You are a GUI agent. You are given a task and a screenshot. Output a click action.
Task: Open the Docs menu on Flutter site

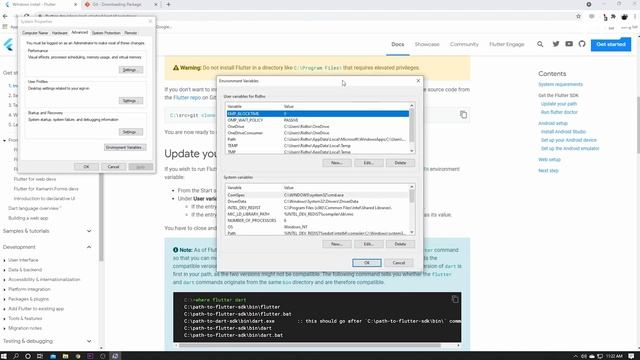(x=398, y=44)
